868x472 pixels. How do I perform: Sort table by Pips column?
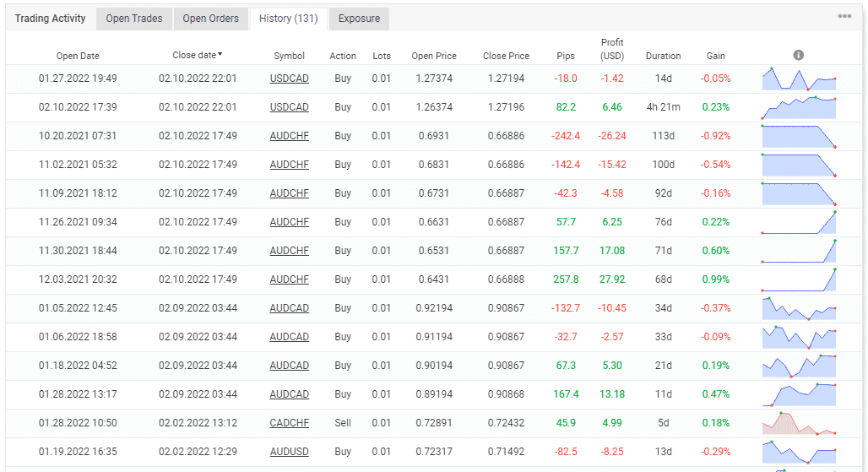tap(566, 56)
